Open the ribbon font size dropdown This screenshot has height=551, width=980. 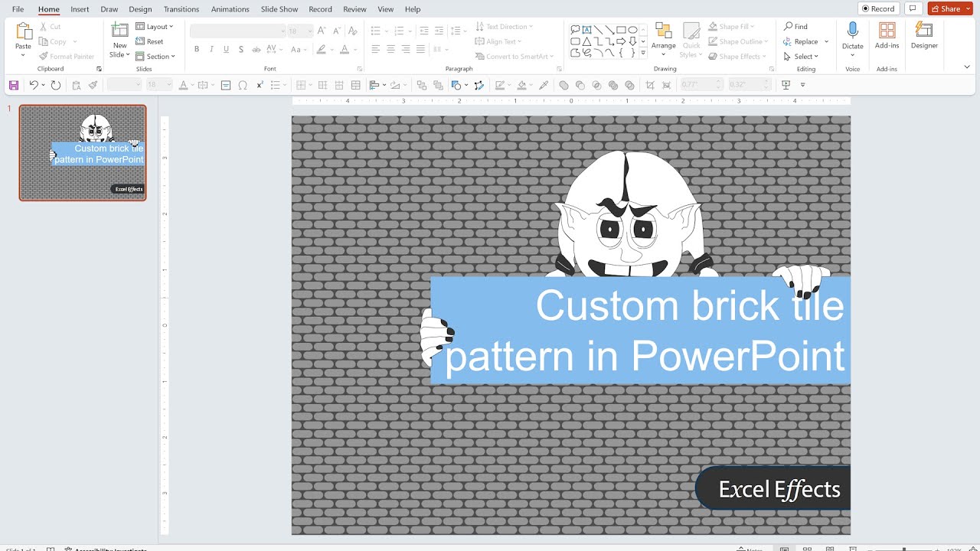pyautogui.click(x=309, y=31)
